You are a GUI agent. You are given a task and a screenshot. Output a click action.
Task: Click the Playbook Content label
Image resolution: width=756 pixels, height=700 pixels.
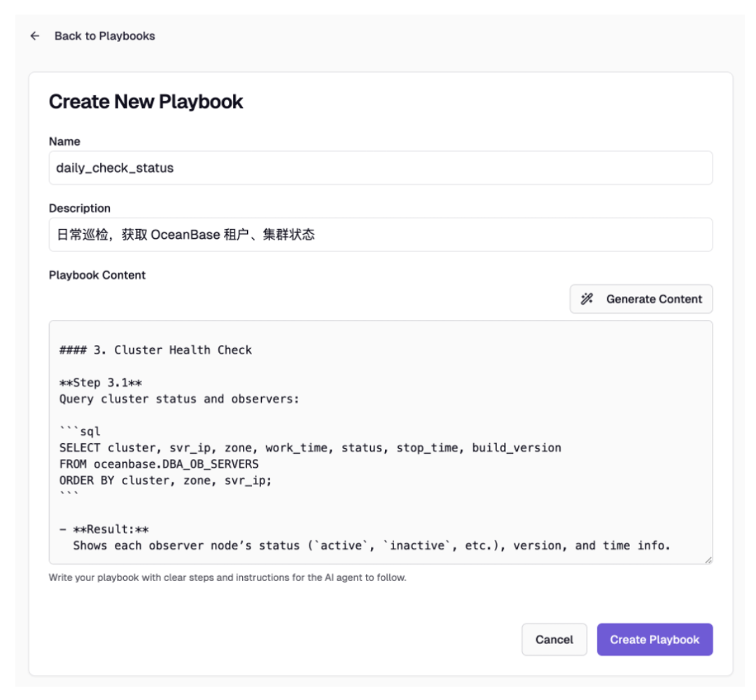(97, 275)
